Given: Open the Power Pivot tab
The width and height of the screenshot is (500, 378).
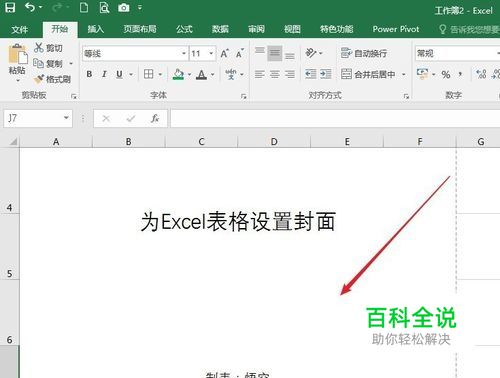Looking at the screenshot, I should pyautogui.click(x=396, y=29).
